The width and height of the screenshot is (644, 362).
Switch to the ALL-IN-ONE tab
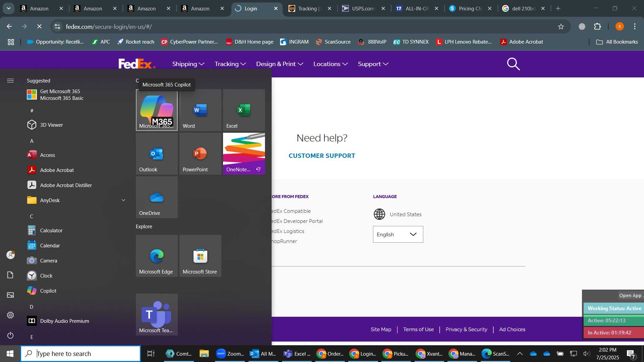coord(417,8)
